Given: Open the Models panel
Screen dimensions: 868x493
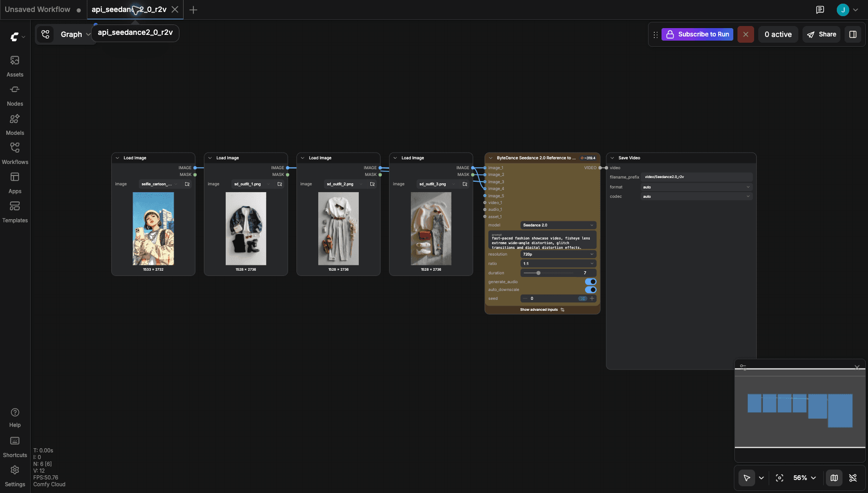Looking at the screenshot, I should coord(15,124).
